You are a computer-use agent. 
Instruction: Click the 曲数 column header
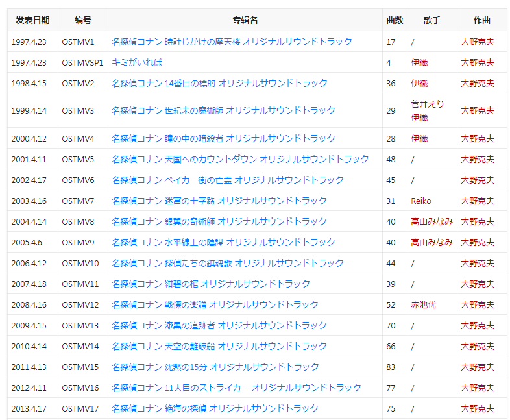click(395, 20)
